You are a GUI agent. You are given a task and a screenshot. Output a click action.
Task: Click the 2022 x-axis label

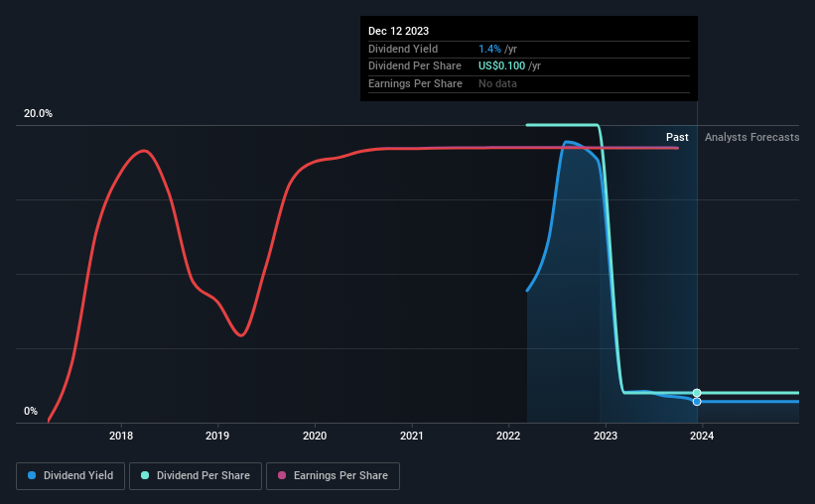click(x=508, y=436)
